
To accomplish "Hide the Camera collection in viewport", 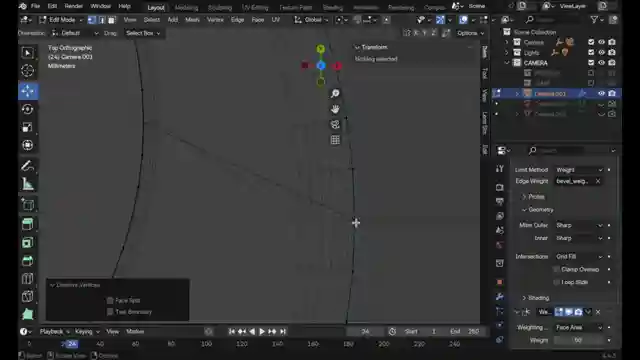I will [x=601, y=42].
